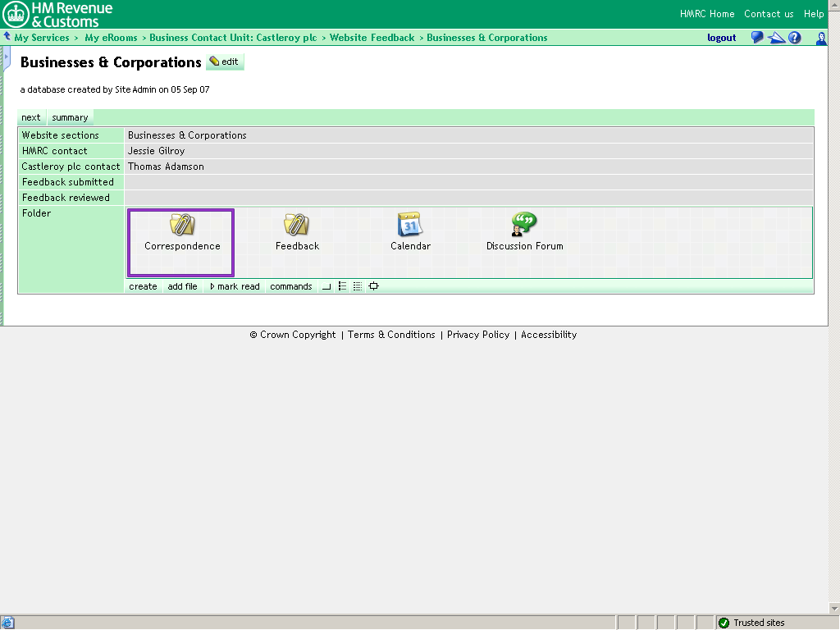Viewport: 840px width, 630px height.
Task: Expand the left sidebar panel handle
Action: (7, 57)
